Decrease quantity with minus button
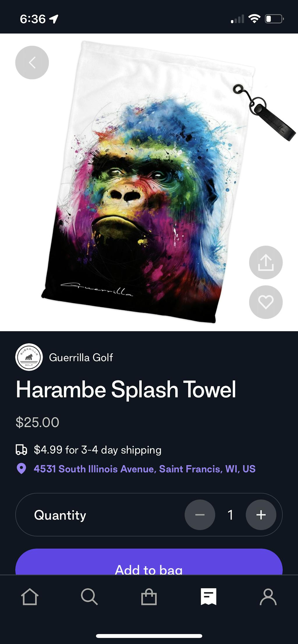This screenshot has height=644, width=298. 200,515
